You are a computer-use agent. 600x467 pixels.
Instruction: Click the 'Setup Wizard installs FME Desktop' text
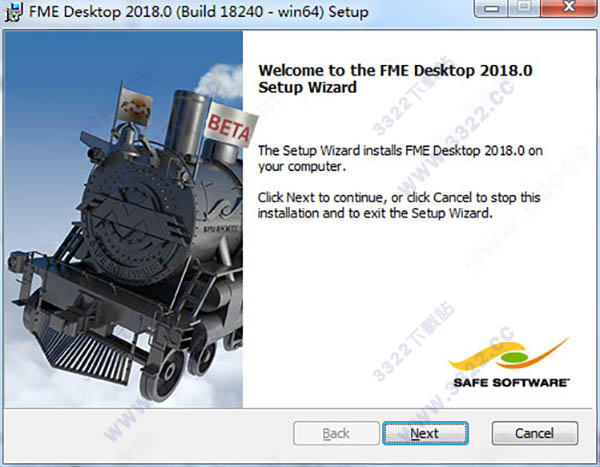(400, 158)
